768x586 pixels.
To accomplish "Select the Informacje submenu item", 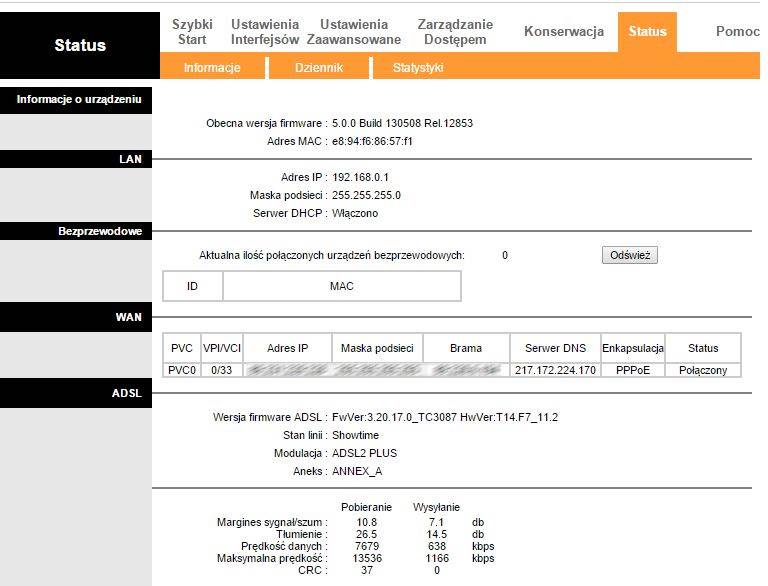I will pyautogui.click(x=212, y=68).
